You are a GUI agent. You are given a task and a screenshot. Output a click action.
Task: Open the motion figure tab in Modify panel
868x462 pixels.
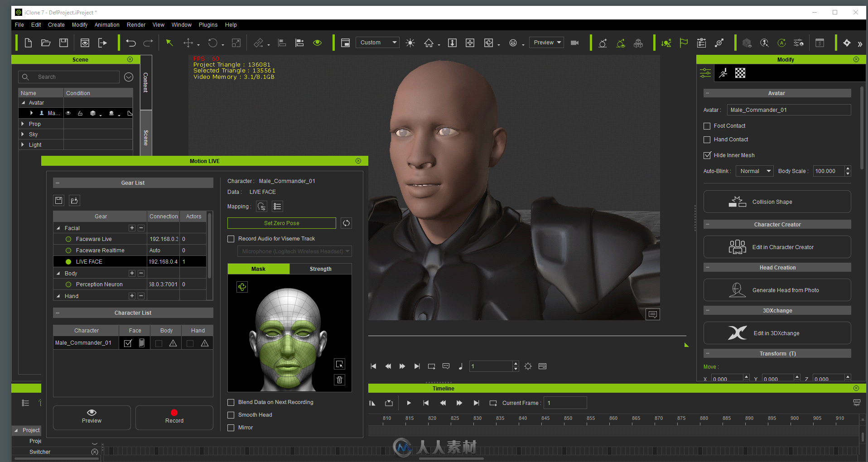tap(723, 73)
